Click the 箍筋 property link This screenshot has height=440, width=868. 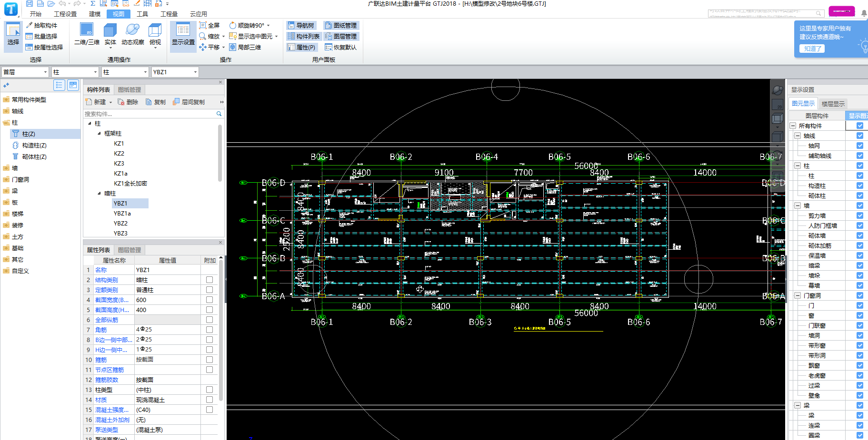[x=101, y=360]
